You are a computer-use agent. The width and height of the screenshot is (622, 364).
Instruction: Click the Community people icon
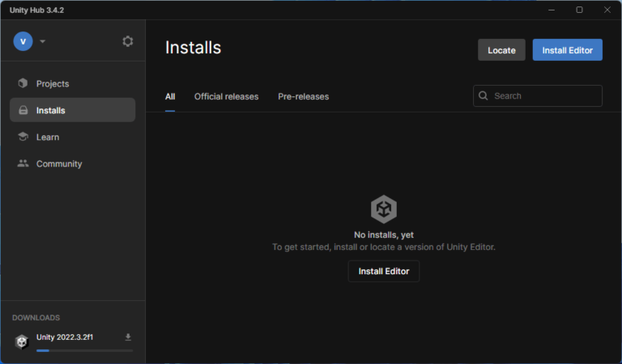click(23, 163)
